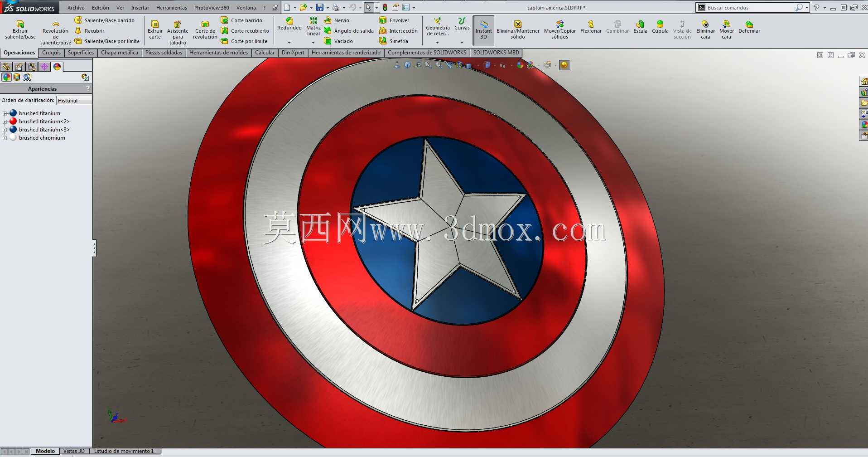Open the Herramientas menu

pos(171,8)
